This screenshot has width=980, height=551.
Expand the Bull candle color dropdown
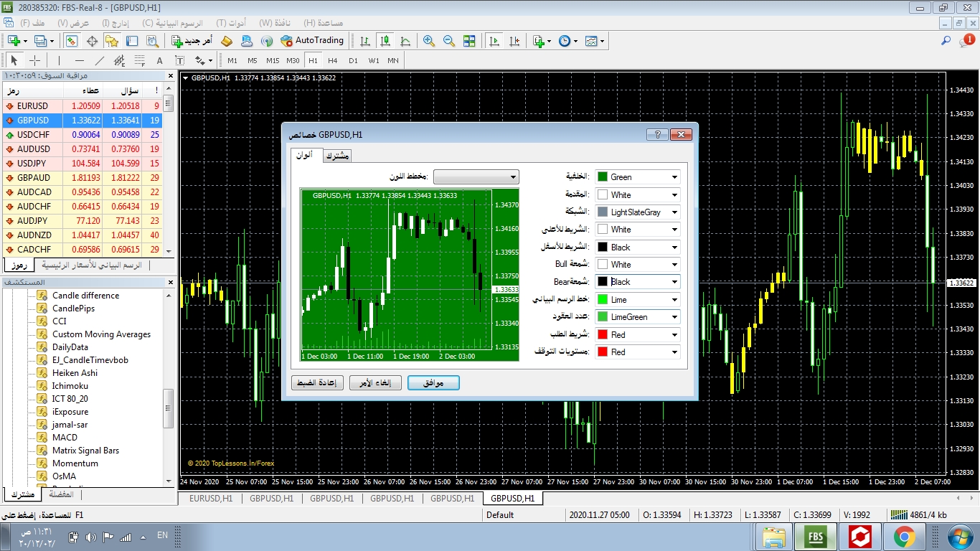(x=674, y=265)
